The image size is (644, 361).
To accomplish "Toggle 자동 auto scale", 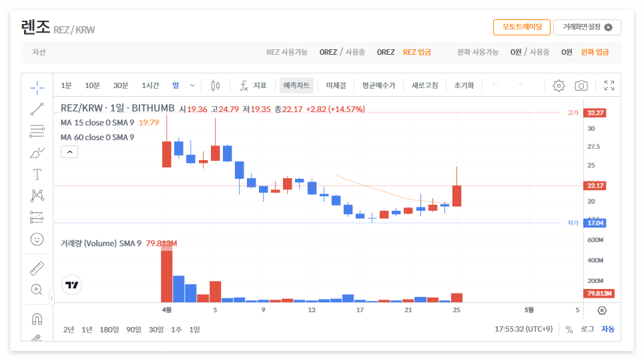I will 608,330.
